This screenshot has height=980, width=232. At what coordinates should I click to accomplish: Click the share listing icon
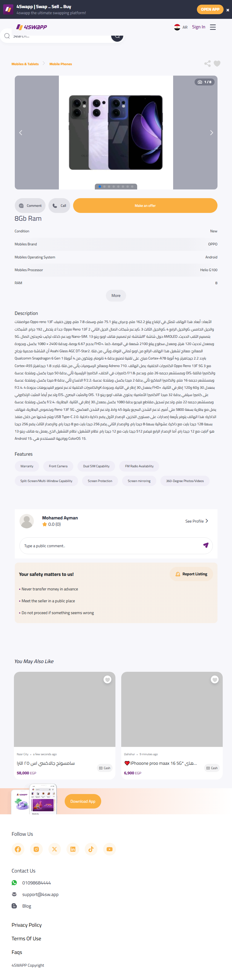[x=207, y=63]
